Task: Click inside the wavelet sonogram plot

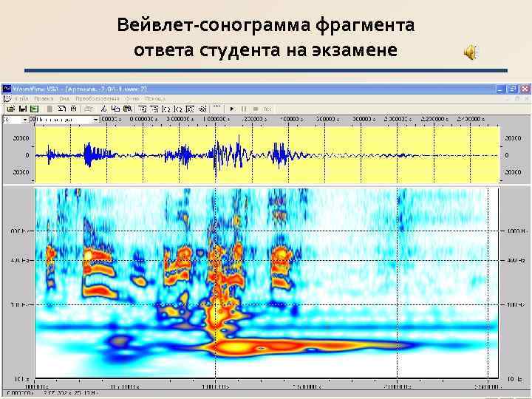Action: tap(267, 283)
